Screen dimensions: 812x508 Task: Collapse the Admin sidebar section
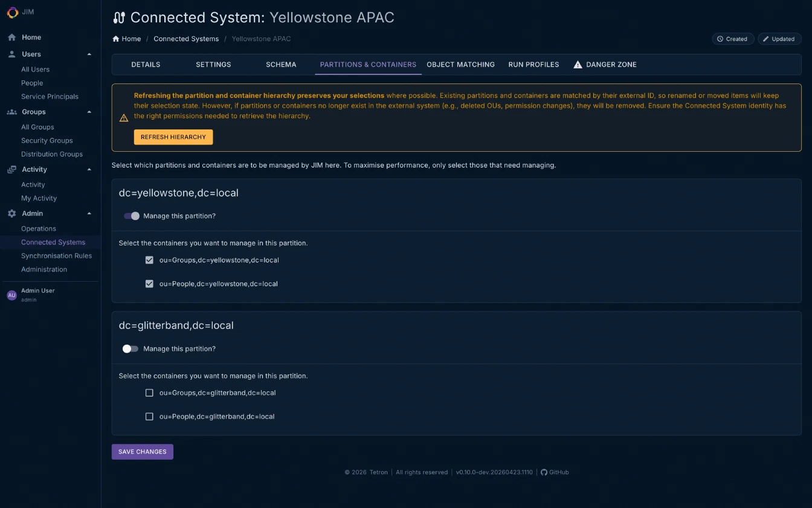[89, 213]
